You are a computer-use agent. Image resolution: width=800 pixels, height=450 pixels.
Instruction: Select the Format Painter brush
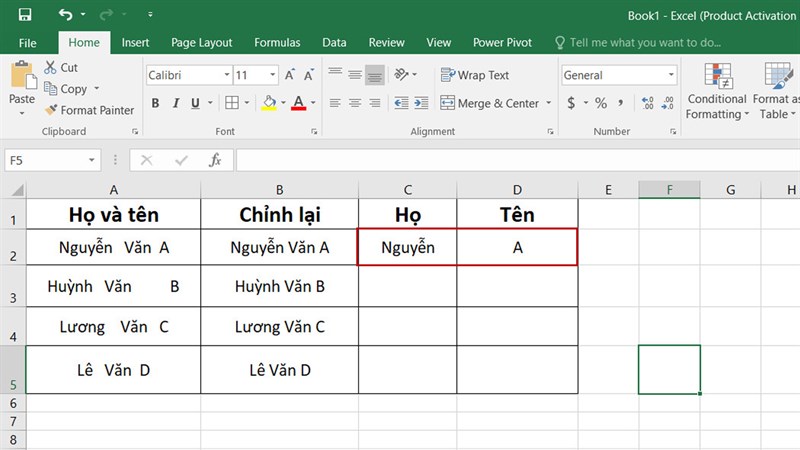[x=89, y=110]
